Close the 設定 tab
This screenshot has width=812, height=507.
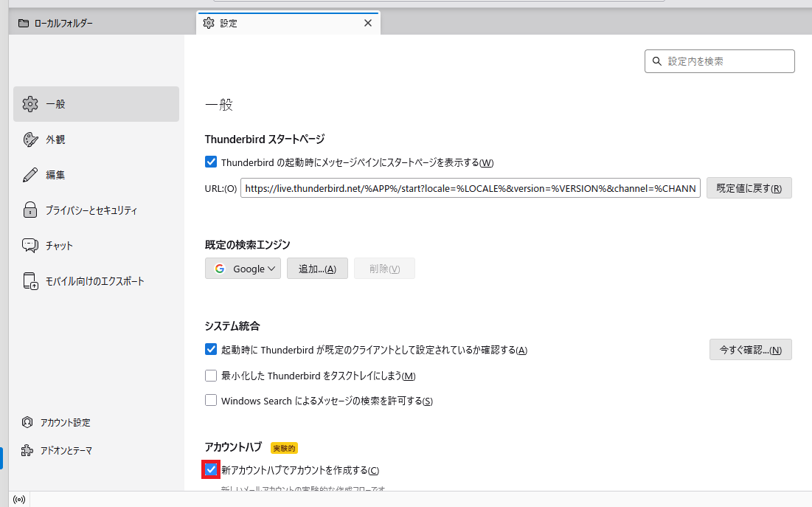(x=368, y=23)
